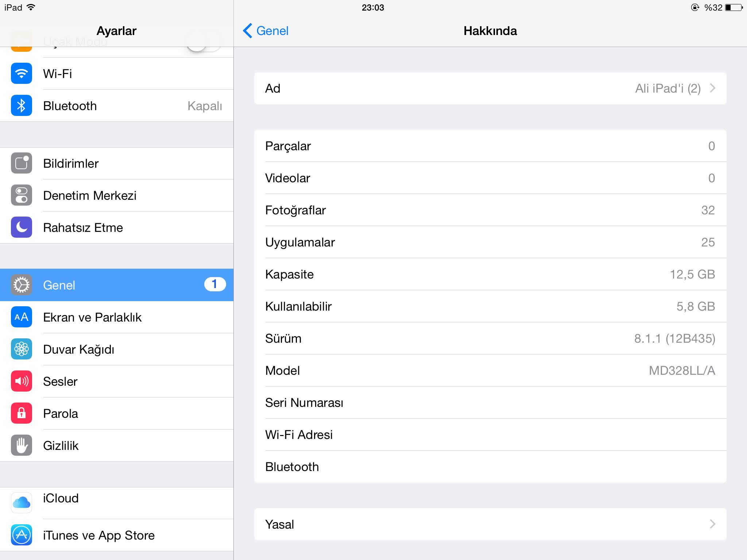The image size is (747, 560).
Task: Open the Yasal row chevron
Action: tap(712, 524)
